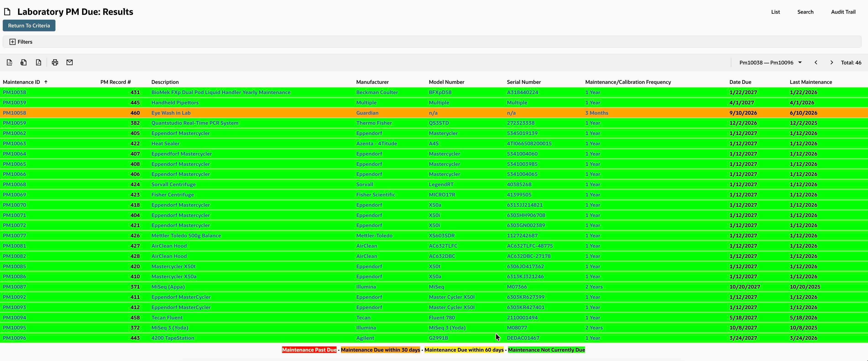
Task: Export results as PDF document
Action: 38,62
